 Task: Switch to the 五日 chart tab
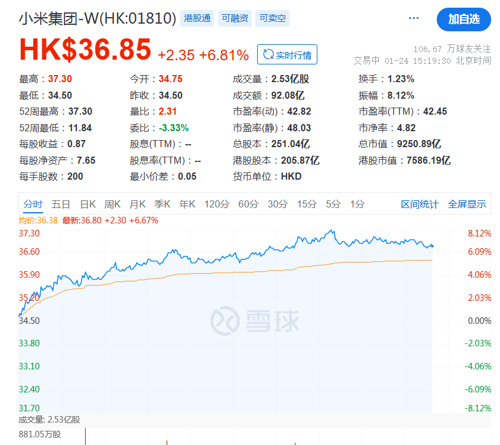tap(61, 204)
